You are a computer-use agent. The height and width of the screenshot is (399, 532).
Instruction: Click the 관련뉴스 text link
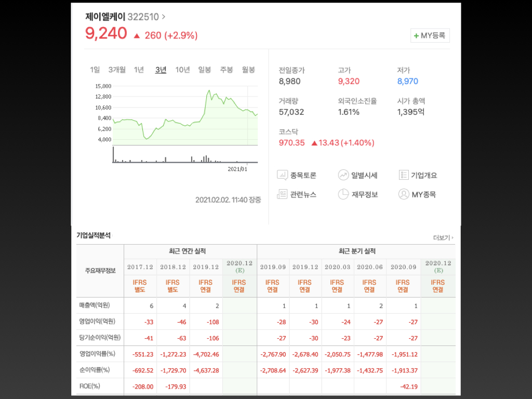tap(303, 194)
